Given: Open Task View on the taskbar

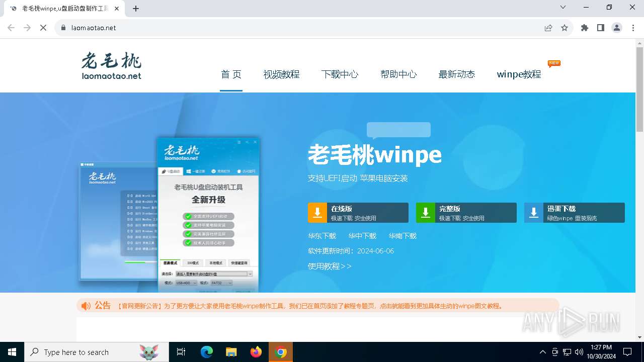Looking at the screenshot, I should pos(181,352).
